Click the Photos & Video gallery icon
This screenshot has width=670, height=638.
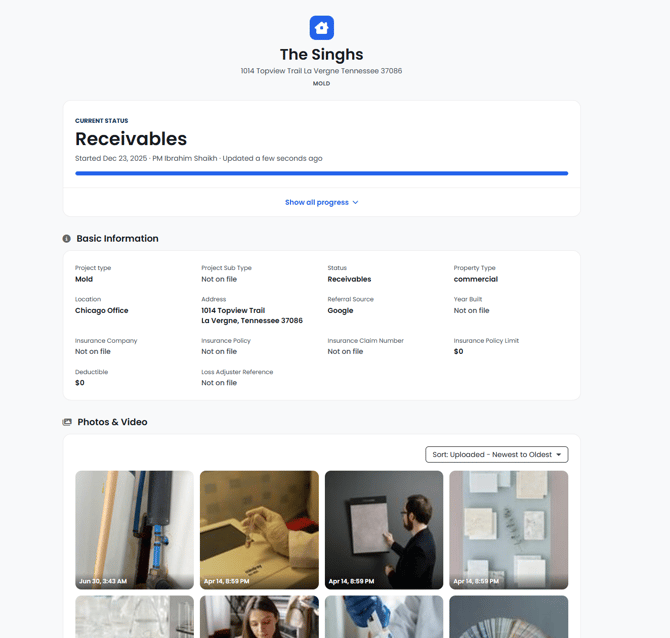67,422
